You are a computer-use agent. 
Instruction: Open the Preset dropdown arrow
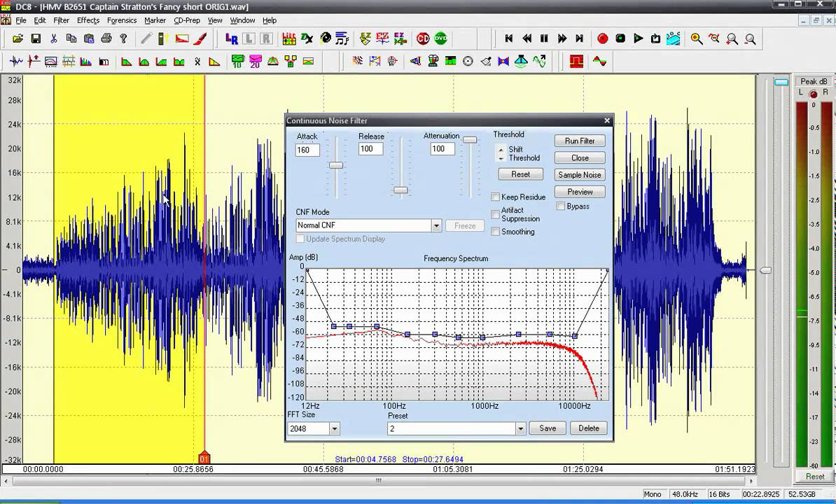tap(520, 428)
